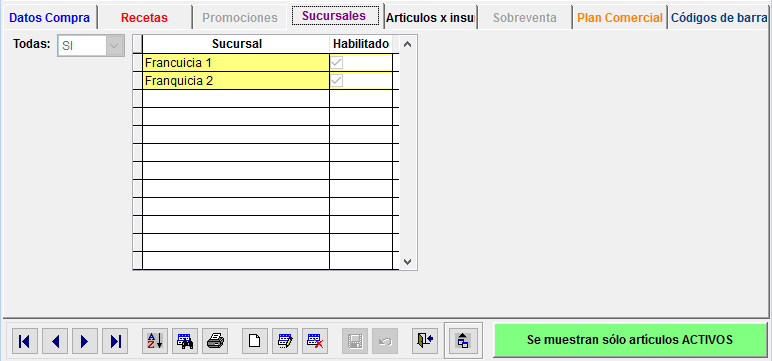
Task: Select the Franquicia 2 row cell
Action: point(236,81)
